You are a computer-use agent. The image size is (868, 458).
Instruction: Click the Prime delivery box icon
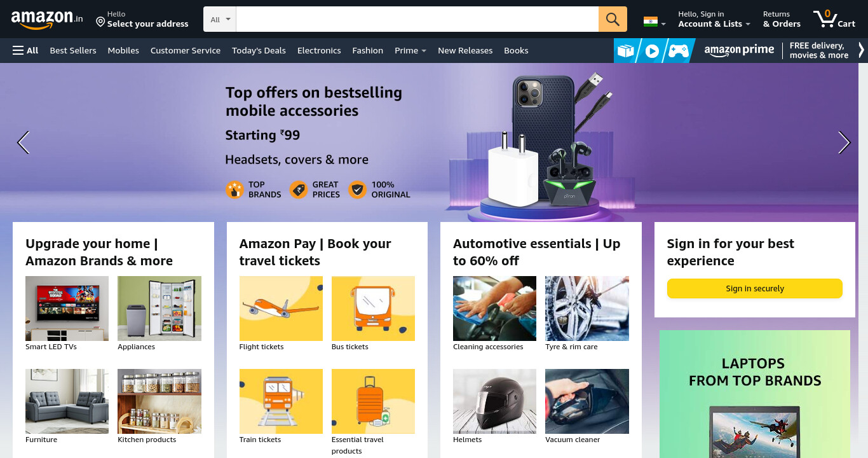coord(626,51)
